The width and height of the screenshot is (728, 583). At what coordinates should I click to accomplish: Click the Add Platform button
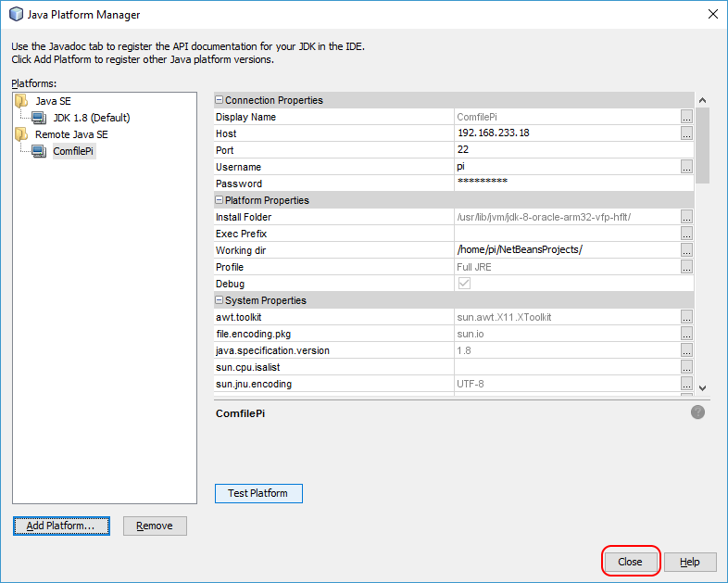[61, 526]
